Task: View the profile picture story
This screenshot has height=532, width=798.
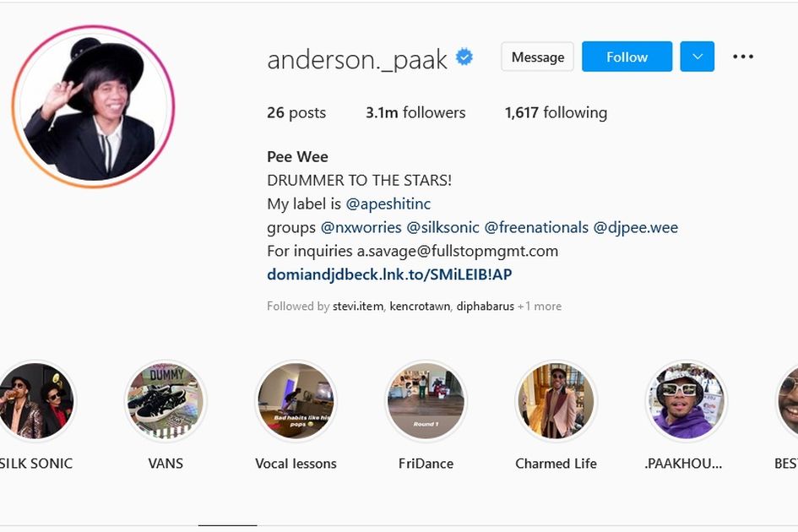Action: [x=93, y=107]
